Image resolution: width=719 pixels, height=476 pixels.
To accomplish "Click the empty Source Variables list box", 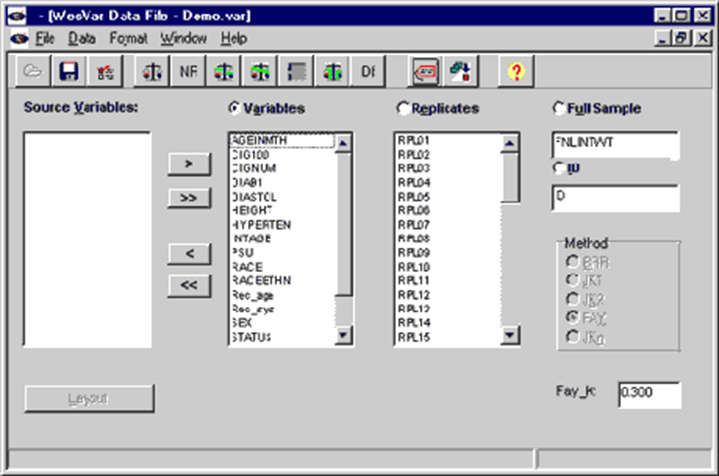I will [87, 239].
